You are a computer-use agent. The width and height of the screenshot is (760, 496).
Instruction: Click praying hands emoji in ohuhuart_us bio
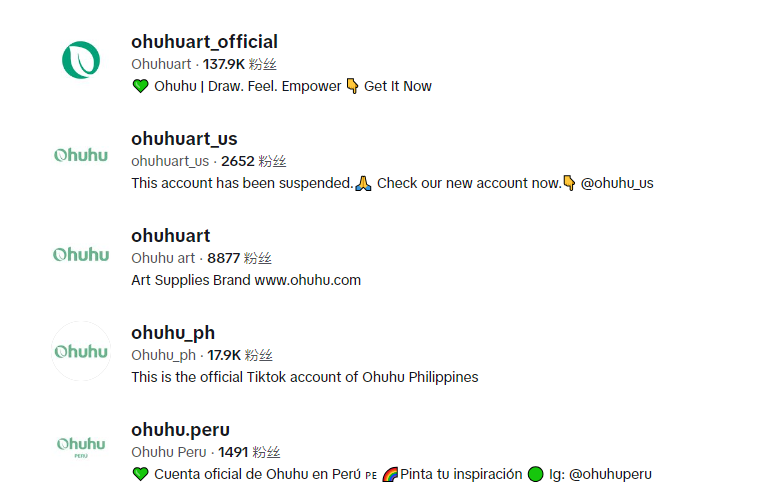click(363, 183)
